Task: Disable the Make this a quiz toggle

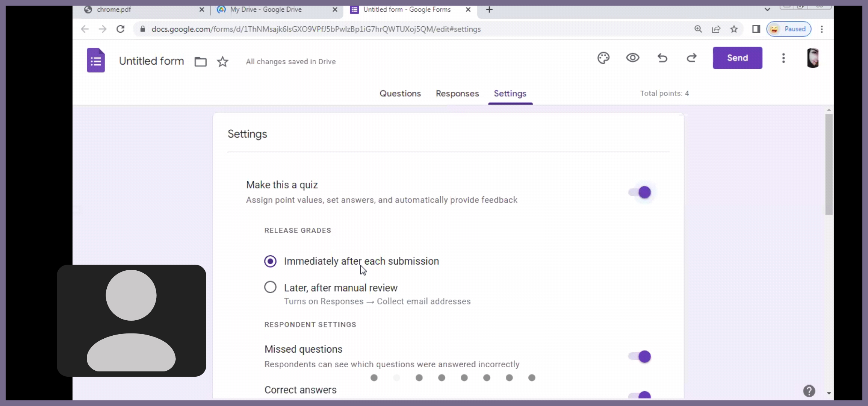Action: pos(640,192)
